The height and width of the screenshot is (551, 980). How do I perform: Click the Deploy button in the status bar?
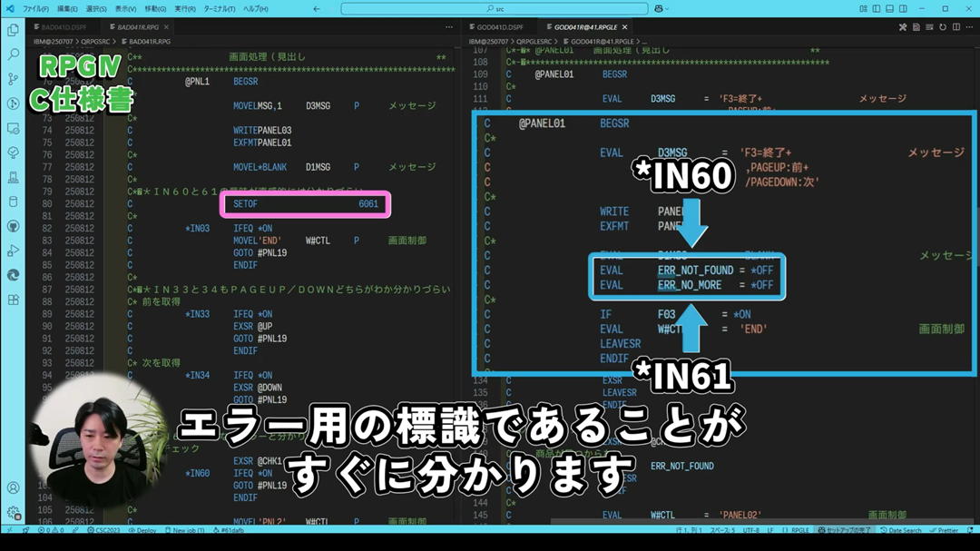143,530
